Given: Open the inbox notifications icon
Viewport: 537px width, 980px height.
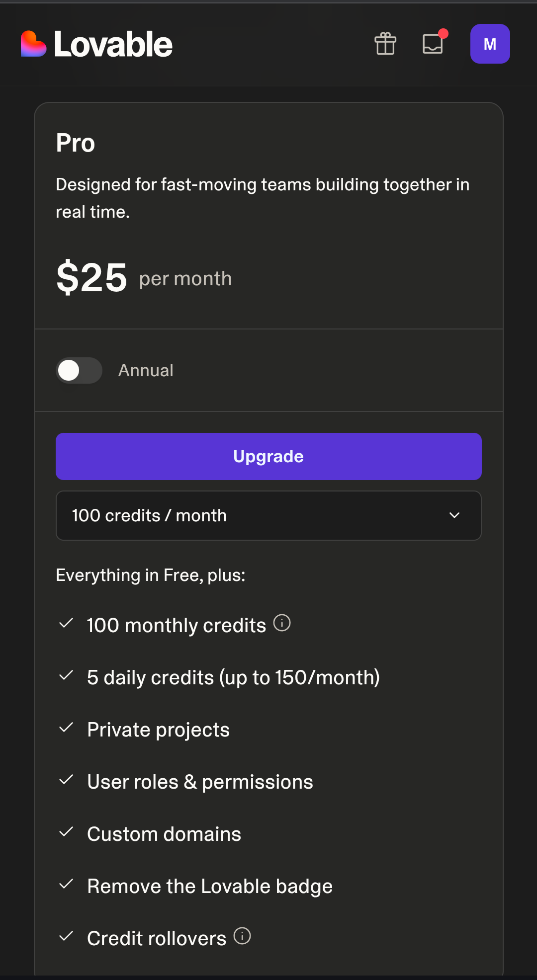Looking at the screenshot, I should click(x=433, y=44).
